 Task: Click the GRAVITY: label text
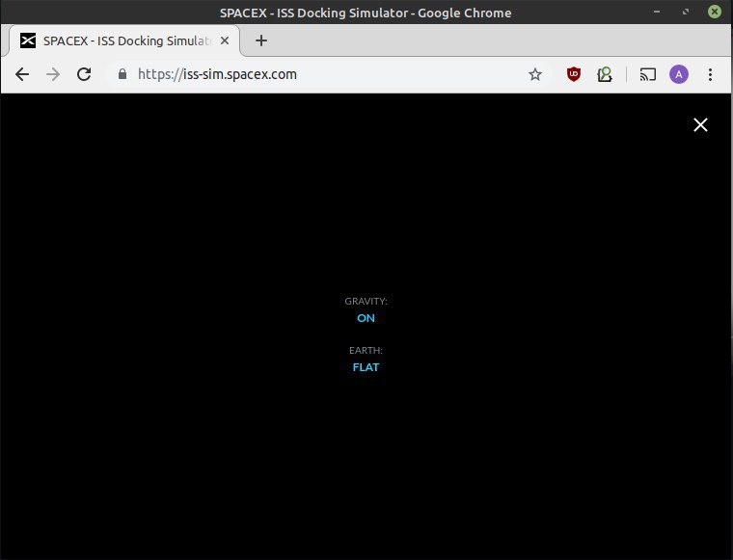click(x=366, y=302)
